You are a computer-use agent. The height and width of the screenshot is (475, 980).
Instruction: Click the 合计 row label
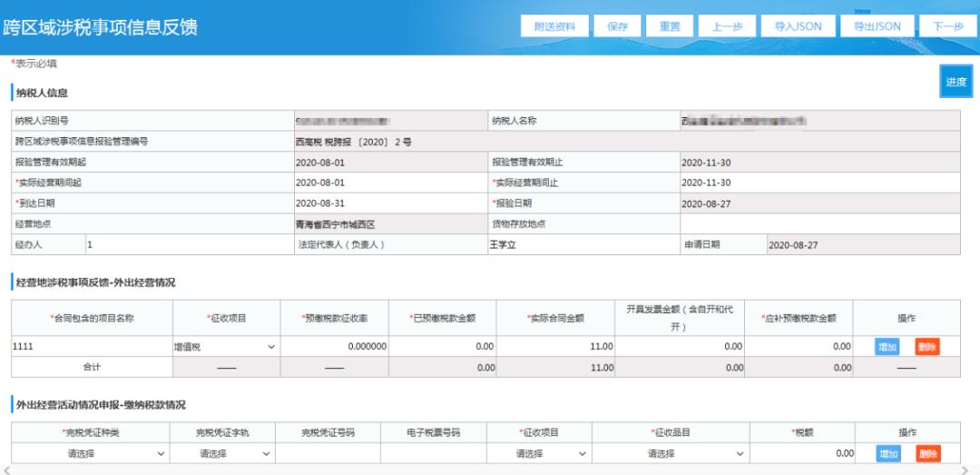92,367
